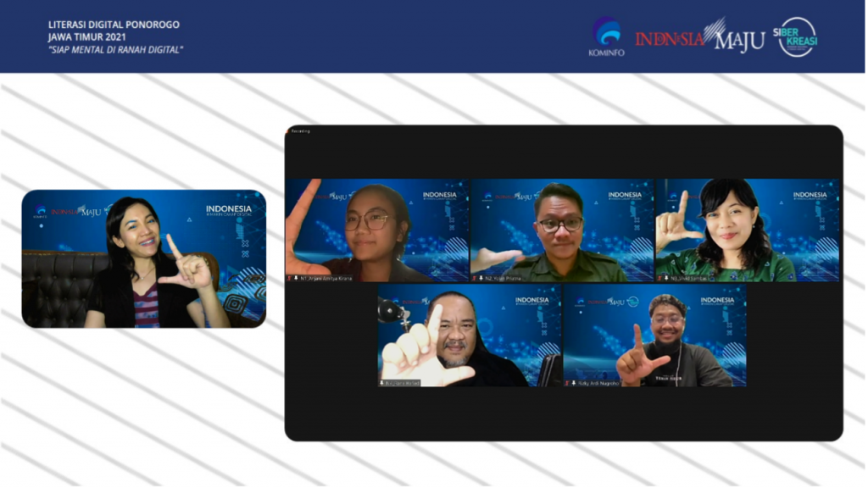The image size is (868, 488).
Task: Click the Recording indicator in the Zoom window
Action: click(x=301, y=131)
